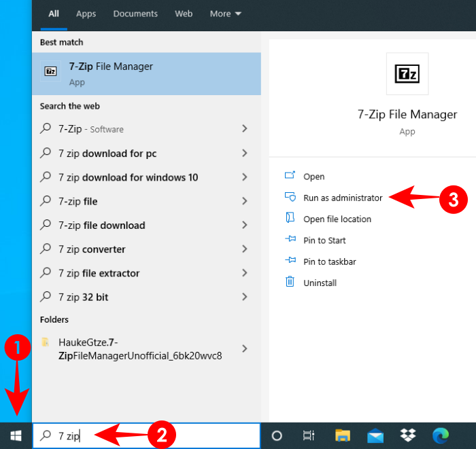Expand the More filter dropdown
This screenshot has height=449, width=476.
pos(224,14)
